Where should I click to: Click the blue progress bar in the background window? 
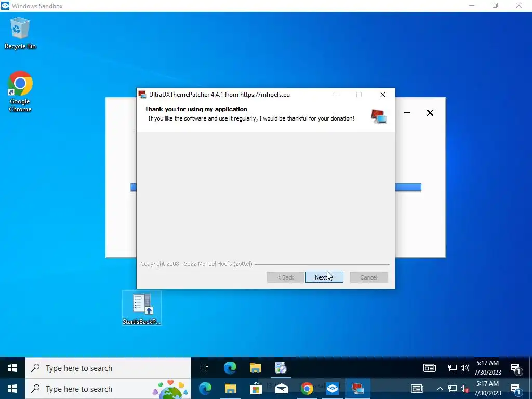408,187
